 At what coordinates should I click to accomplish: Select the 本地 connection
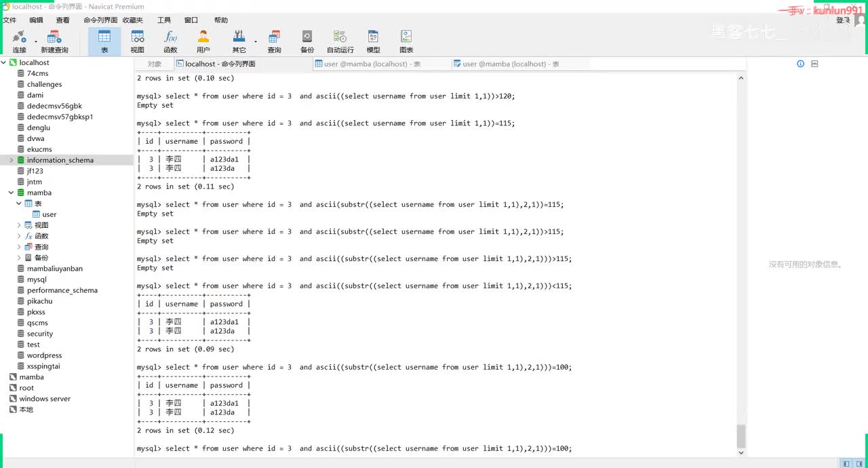(26, 410)
